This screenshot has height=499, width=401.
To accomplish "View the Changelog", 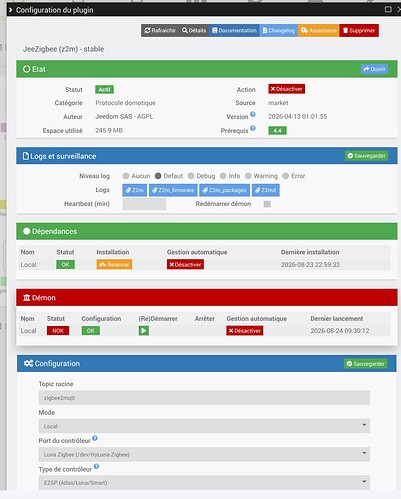I will (x=279, y=31).
